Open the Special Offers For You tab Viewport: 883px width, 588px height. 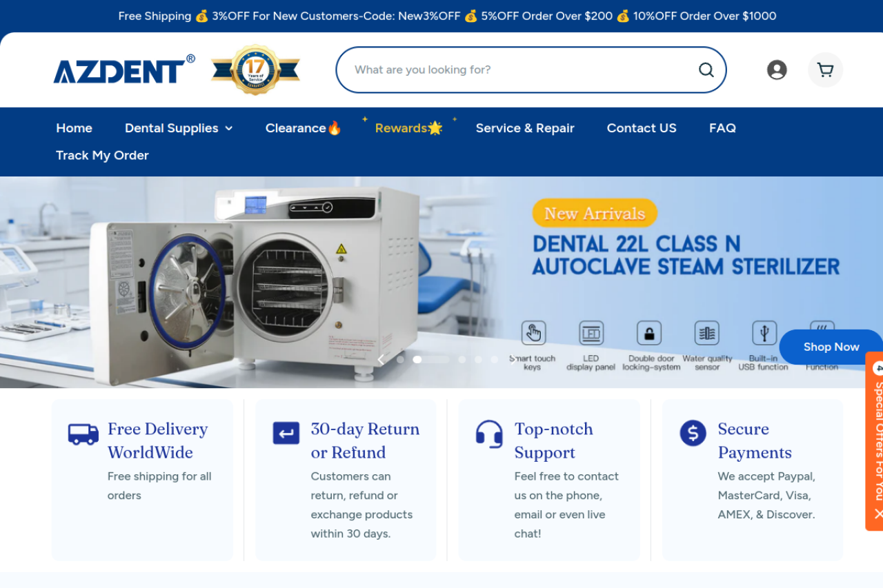click(x=877, y=441)
